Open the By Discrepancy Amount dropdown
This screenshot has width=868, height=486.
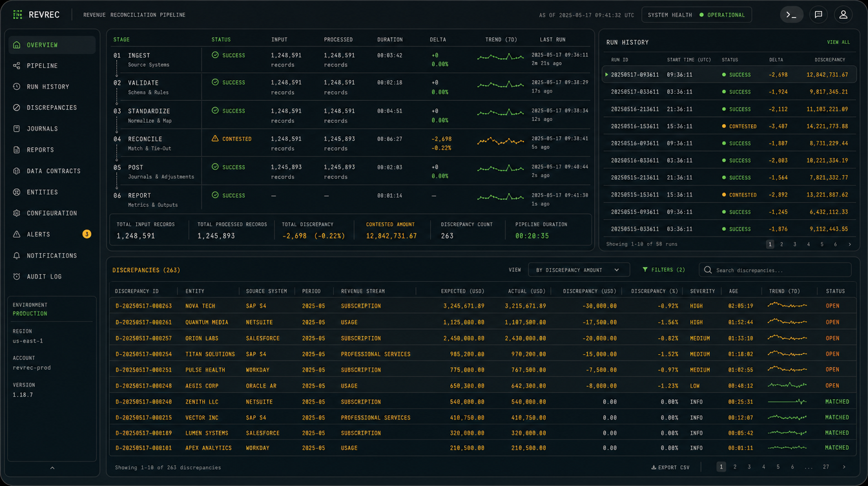tap(578, 270)
